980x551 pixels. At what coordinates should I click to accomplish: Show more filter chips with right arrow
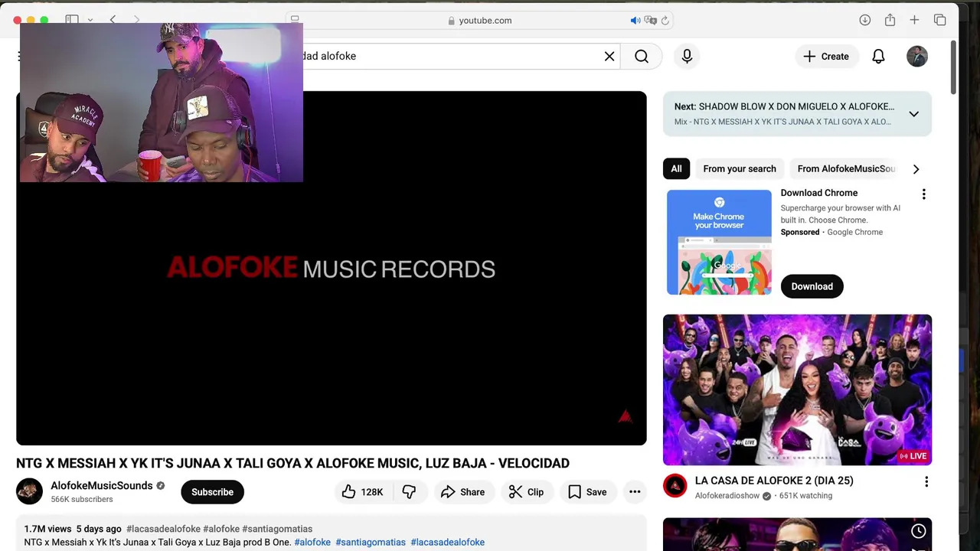(x=916, y=169)
